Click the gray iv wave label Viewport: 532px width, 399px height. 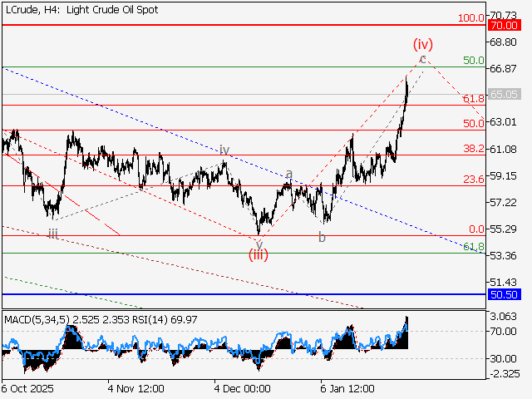click(x=224, y=150)
